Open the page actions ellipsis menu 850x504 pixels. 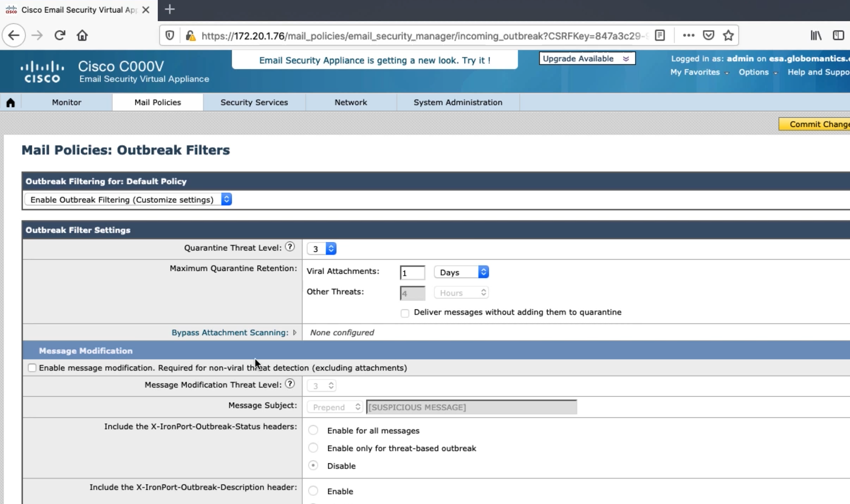click(688, 36)
